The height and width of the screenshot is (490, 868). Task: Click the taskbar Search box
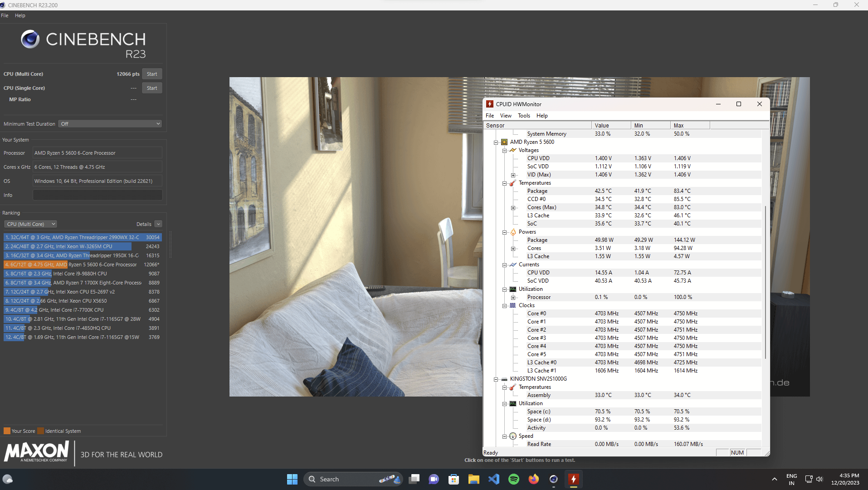click(353, 479)
